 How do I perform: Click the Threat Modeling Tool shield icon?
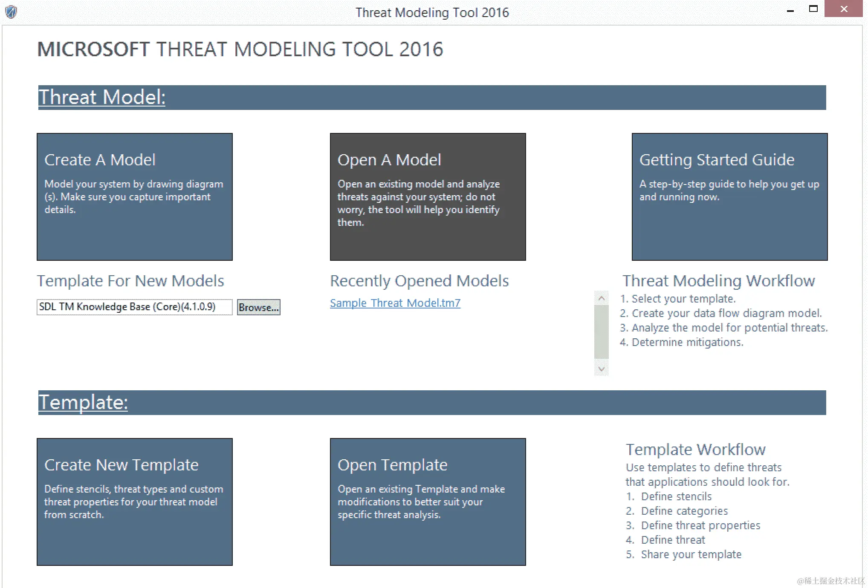(11, 12)
